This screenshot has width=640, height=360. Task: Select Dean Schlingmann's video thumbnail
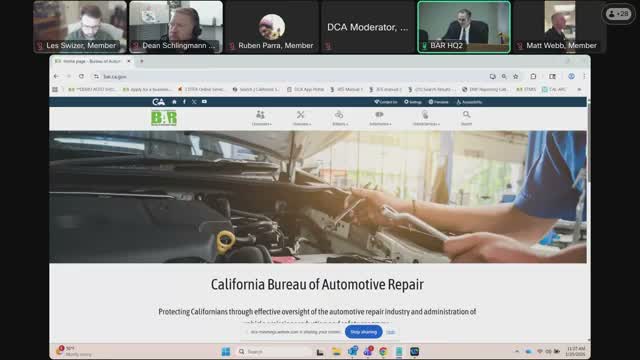(176, 27)
